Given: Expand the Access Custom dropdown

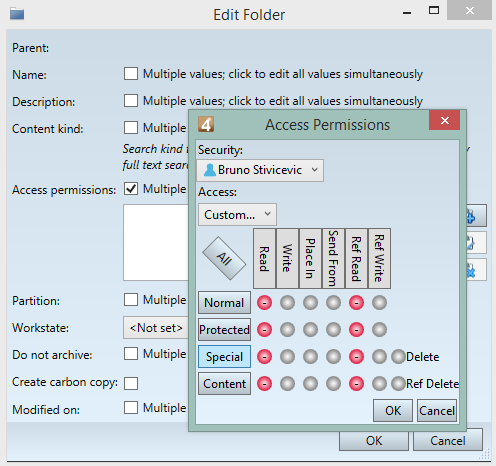Looking at the screenshot, I should [x=237, y=215].
